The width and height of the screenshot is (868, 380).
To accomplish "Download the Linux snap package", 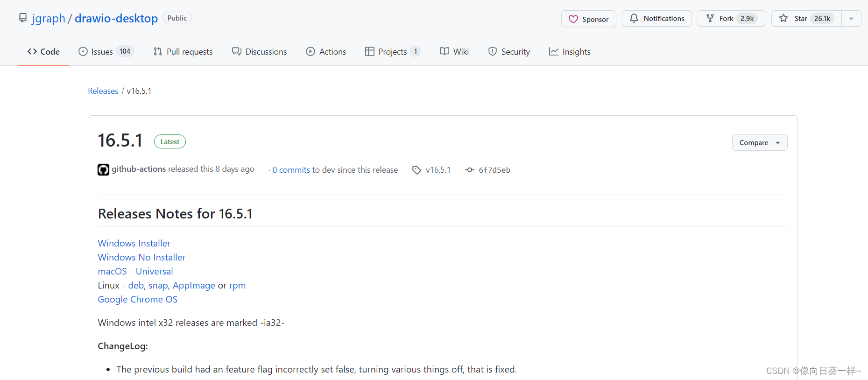I will pyautogui.click(x=158, y=285).
